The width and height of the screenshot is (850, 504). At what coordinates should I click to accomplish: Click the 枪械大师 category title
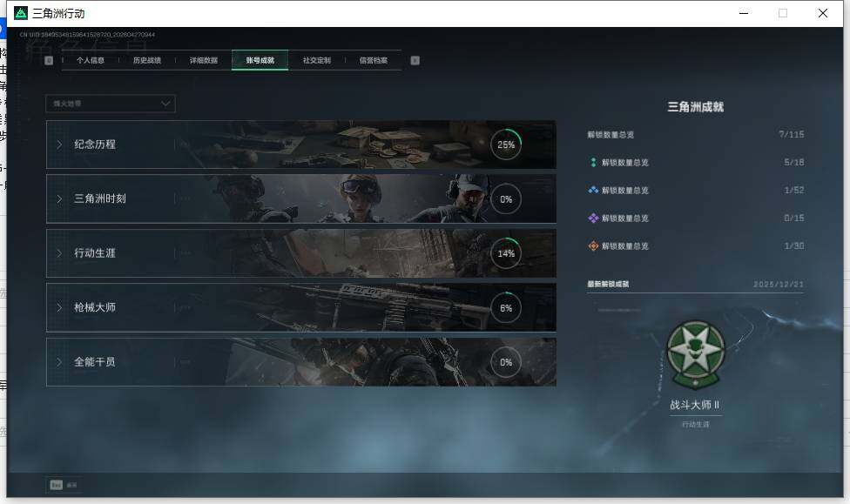(95, 307)
